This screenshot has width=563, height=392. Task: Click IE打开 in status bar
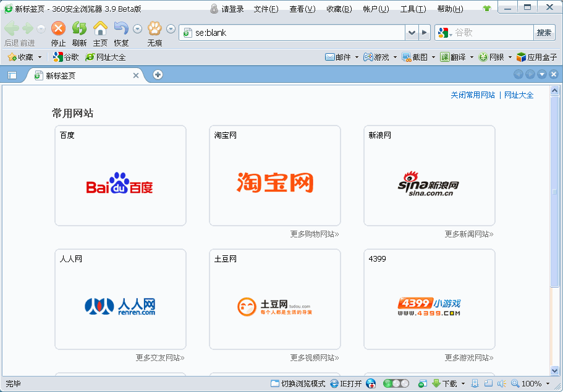pos(345,384)
